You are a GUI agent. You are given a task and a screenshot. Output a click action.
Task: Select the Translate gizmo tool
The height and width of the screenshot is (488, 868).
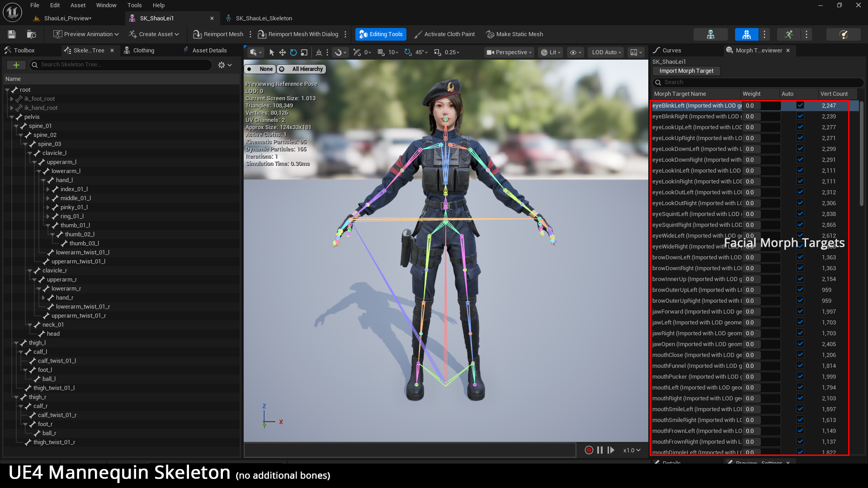[282, 52]
